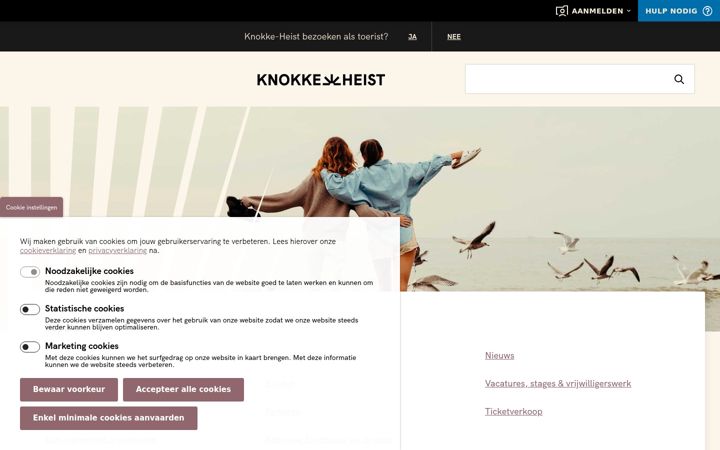
Task: Open the cookieverklaring link
Action: point(48,250)
